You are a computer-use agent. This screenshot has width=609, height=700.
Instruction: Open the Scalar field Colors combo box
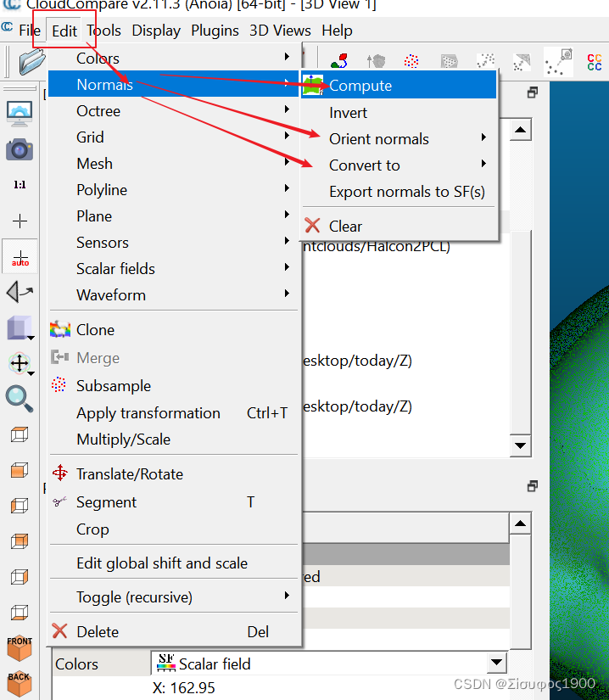[x=329, y=664]
